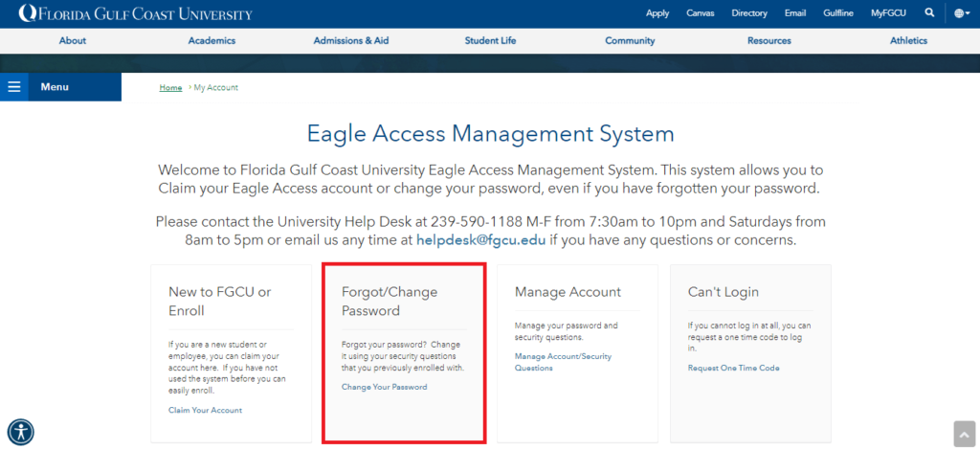This screenshot has width=980, height=450.
Task: Open the MyFGCU portal link
Action: pyautogui.click(x=889, y=13)
